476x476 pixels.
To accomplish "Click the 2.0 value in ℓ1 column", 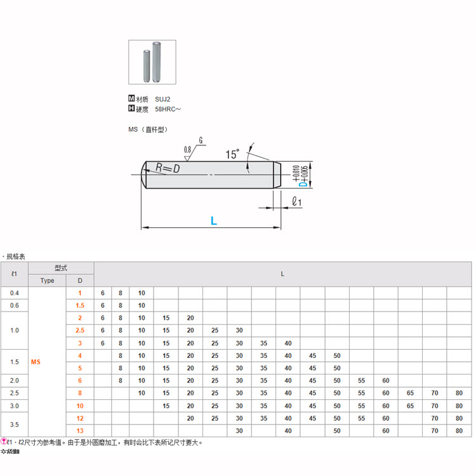I will click(x=14, y=380).
